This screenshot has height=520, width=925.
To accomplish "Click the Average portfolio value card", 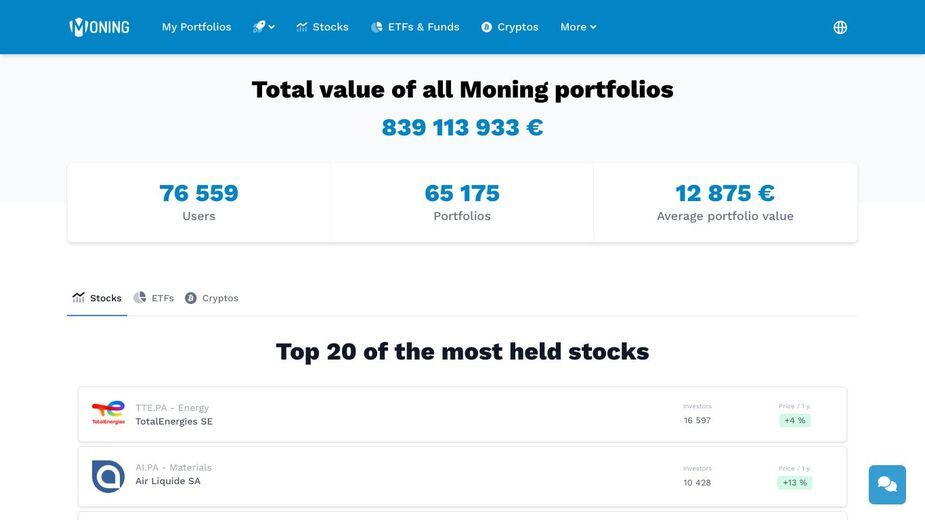I will (x=725, y=202).
